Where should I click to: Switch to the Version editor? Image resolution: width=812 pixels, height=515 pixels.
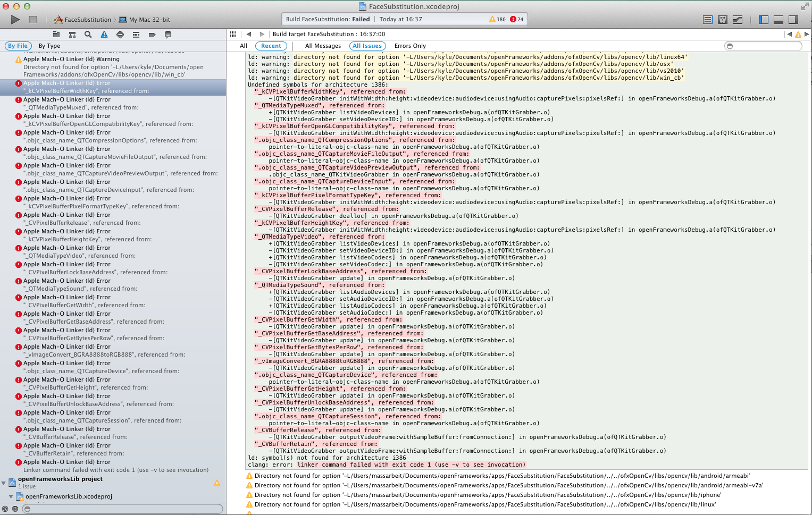point(738,20)
